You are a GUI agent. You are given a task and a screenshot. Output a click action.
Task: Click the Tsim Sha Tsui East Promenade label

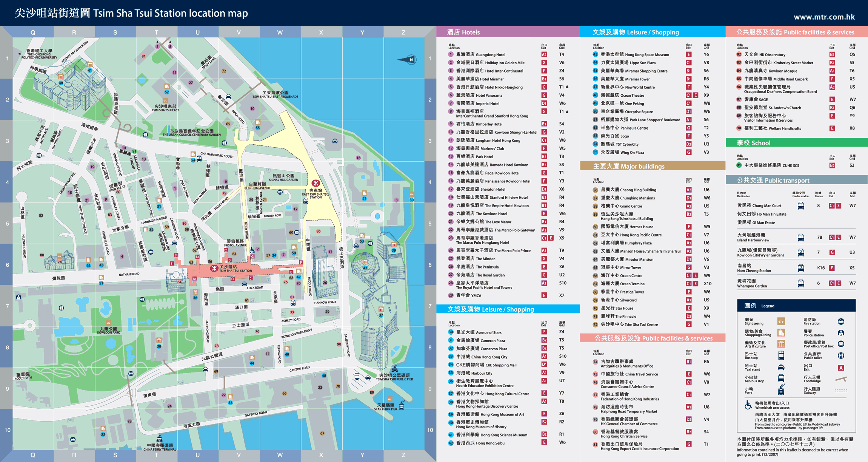[275, 94]
